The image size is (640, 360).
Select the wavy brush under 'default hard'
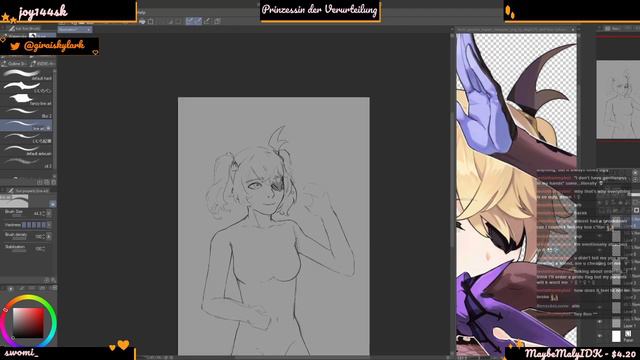27,87
